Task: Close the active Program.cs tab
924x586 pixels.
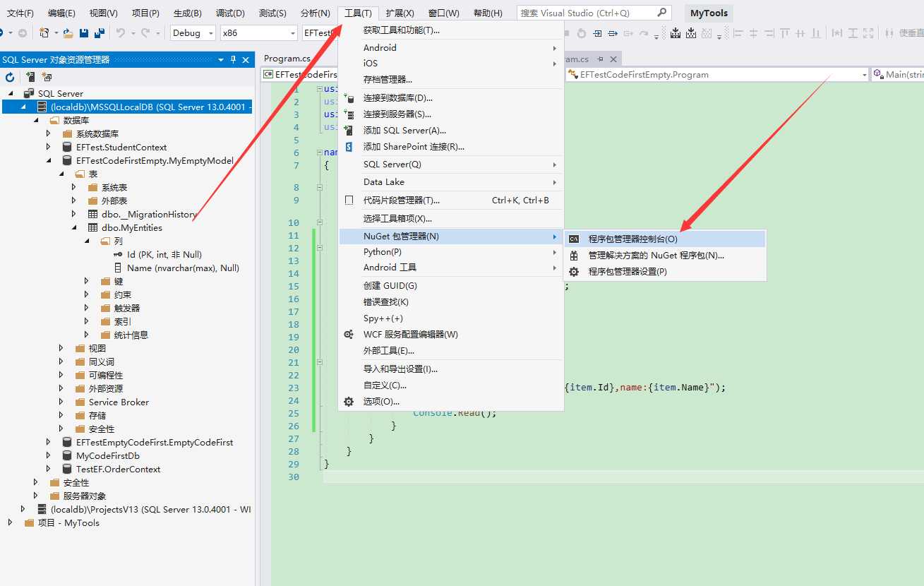Action: pyautogui.click(x=613, y=59)
